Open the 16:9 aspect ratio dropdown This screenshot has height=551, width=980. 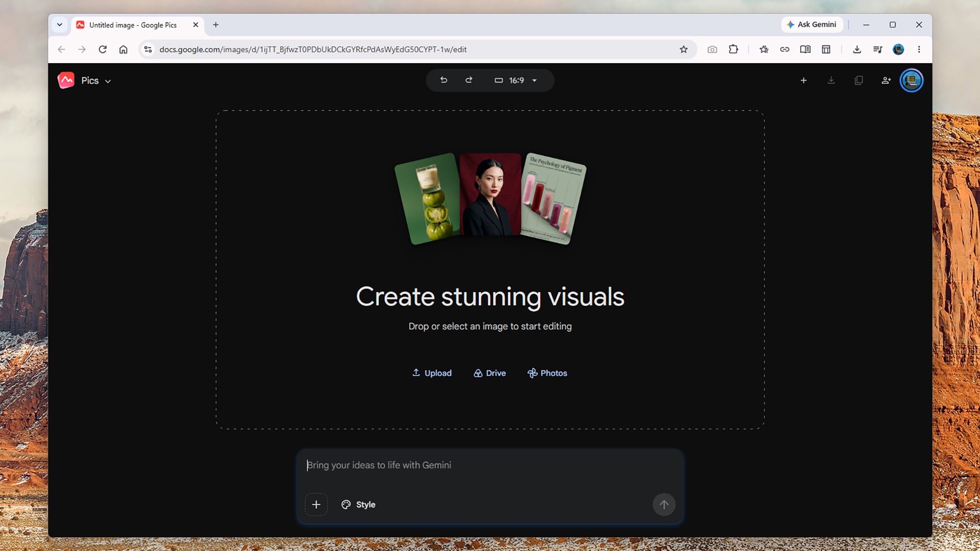(516, 80)
